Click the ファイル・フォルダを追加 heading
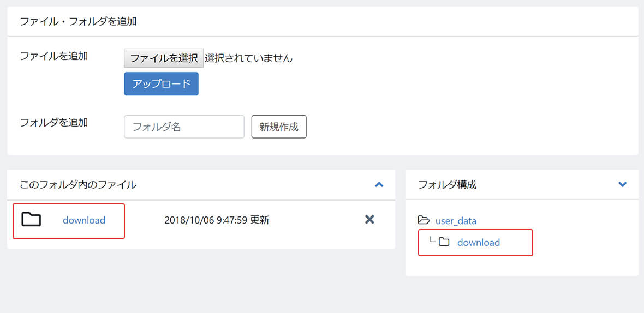Viewport: 644px width, 313px height. [x=78, y=21]
